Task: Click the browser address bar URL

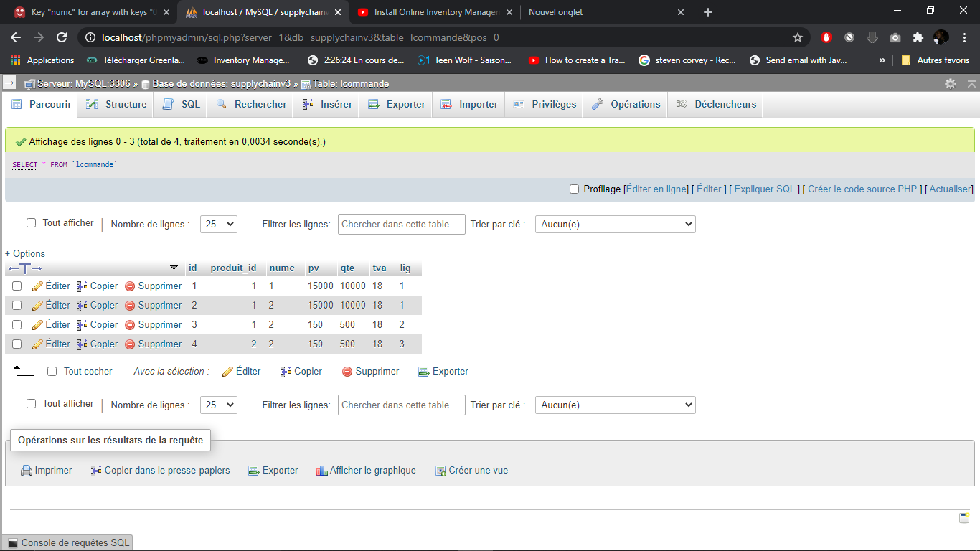Action: [300, 37]
